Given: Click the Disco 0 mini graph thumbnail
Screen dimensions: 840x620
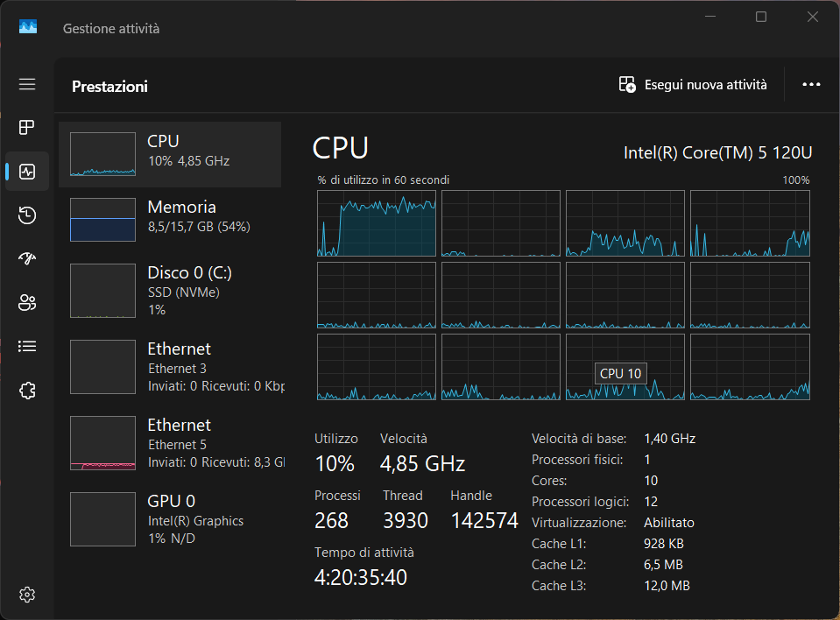Looking at the screenshot, I should (x=102, y=291).
